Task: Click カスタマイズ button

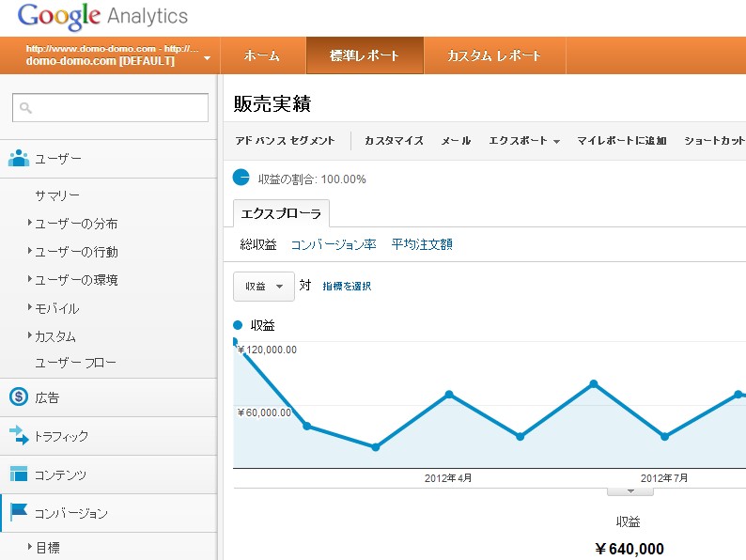Action: point(394,141)
